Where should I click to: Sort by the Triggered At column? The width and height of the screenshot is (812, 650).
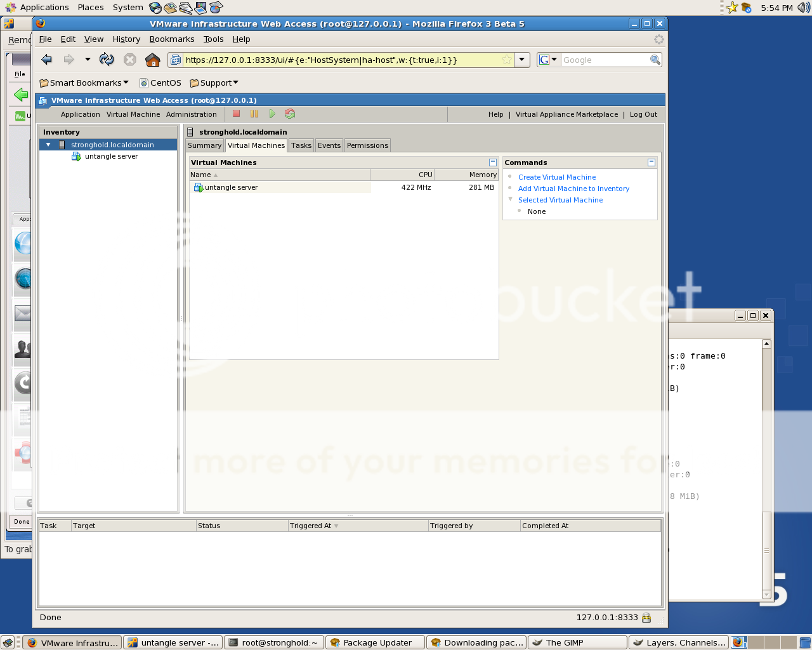coord(358,526)
